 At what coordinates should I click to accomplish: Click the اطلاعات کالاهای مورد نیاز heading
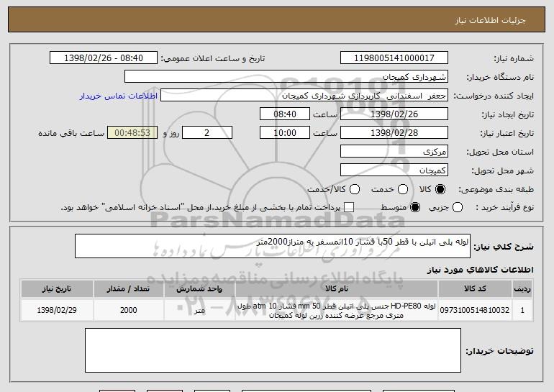[x=480, y=270]
